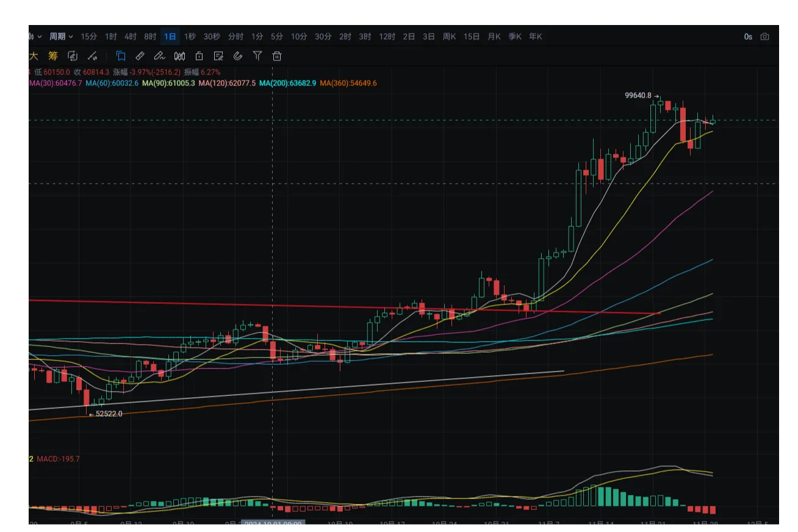
Task: Switch to the 3日 timeframe
Action: 429,37
